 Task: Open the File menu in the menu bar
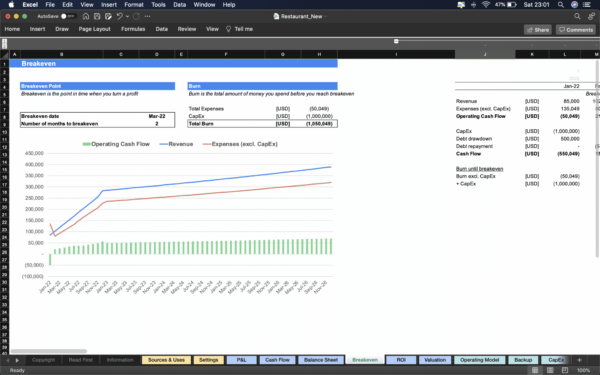click(x=50, y=5)
